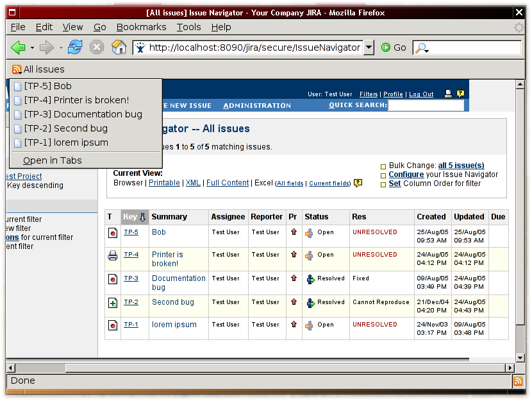Select '[TP-2] Second bug' feed entry
Image resolution: width=532 pixels, height=401 pixels.
tap(86, 128)
